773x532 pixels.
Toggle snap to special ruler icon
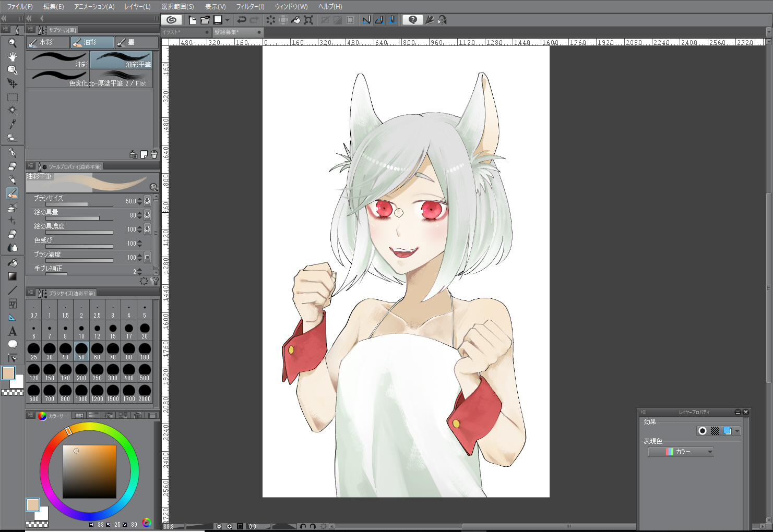[x=379, y=20]
